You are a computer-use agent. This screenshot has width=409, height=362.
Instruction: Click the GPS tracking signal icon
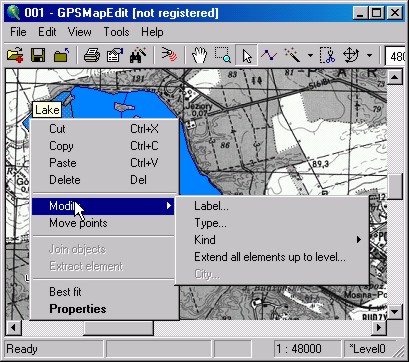pos(169,55)
